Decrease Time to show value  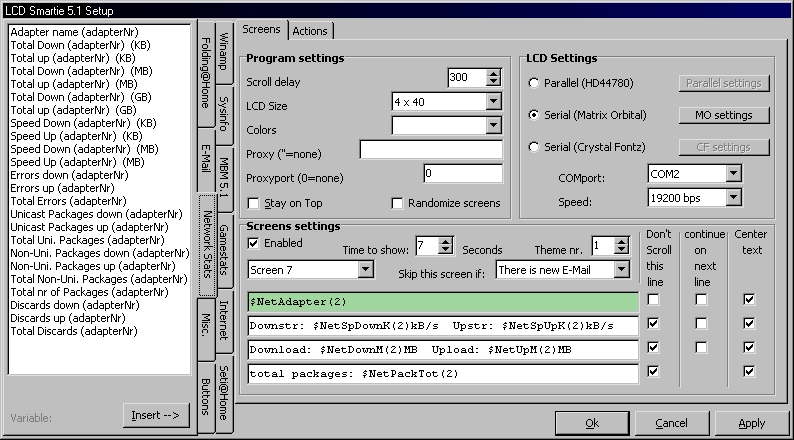[446, 250]
